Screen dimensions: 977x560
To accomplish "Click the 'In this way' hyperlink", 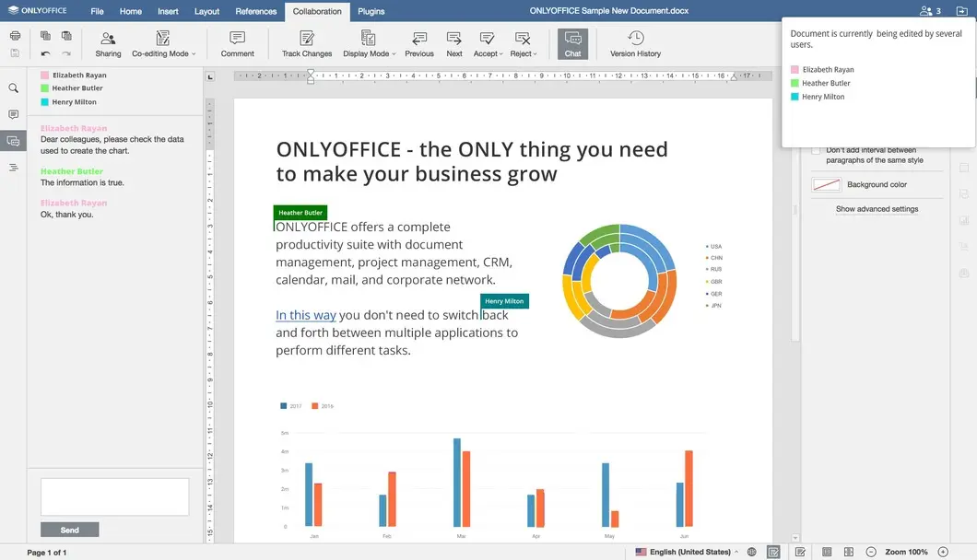I will click(306, 315).
